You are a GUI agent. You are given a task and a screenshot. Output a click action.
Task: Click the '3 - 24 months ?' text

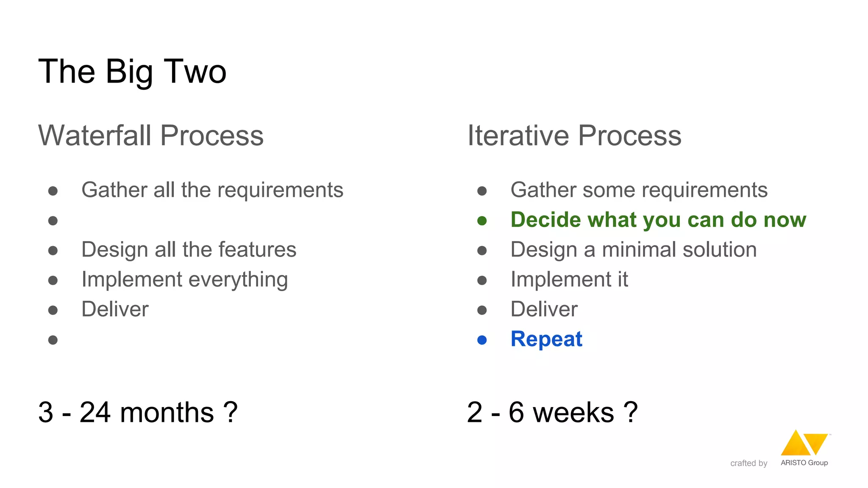[138, 412]
